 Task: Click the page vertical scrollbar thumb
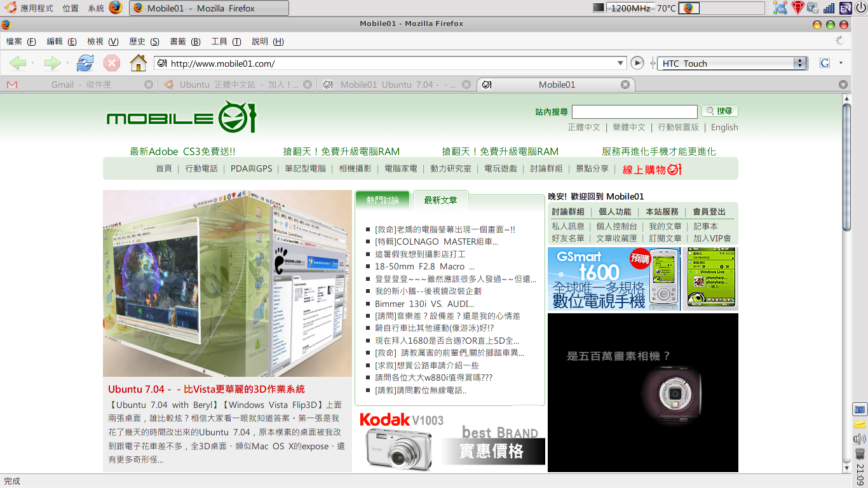846,167
